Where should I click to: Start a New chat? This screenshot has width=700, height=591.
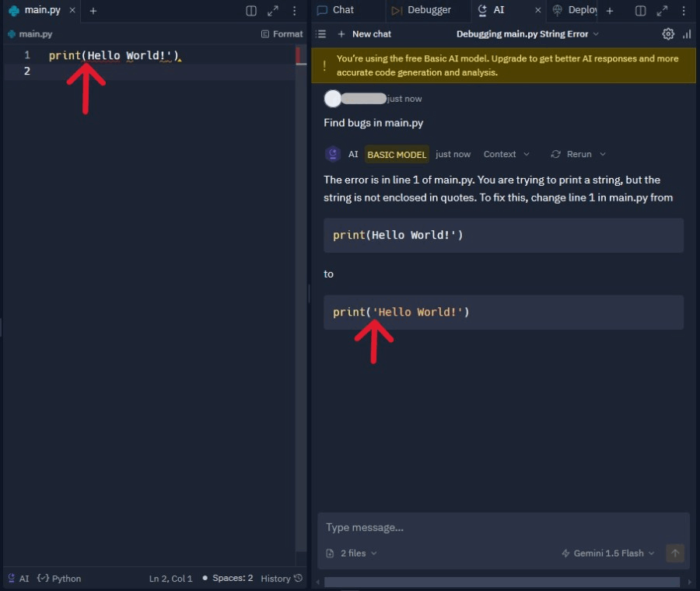pos(364,34)
